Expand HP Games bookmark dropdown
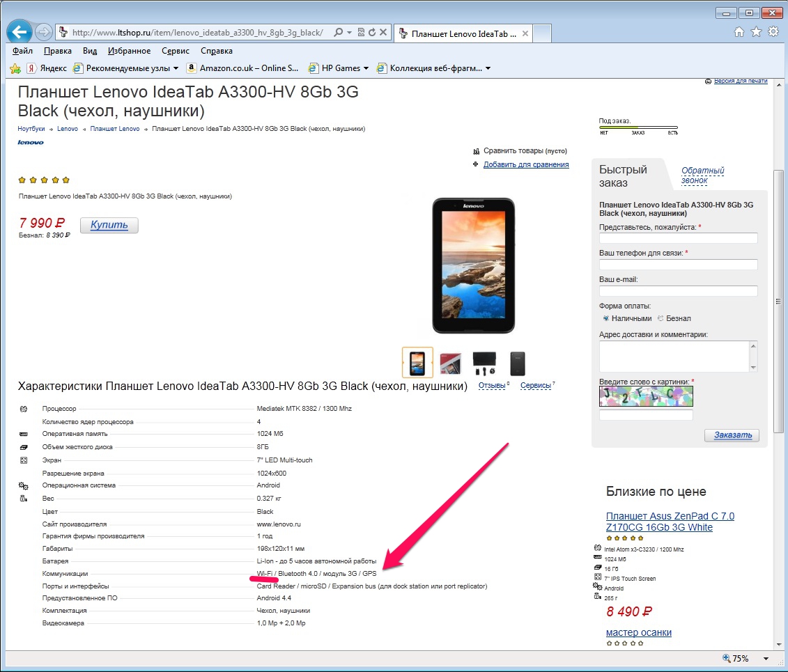This screenshot has width=788, height=672. click(366, 68)
